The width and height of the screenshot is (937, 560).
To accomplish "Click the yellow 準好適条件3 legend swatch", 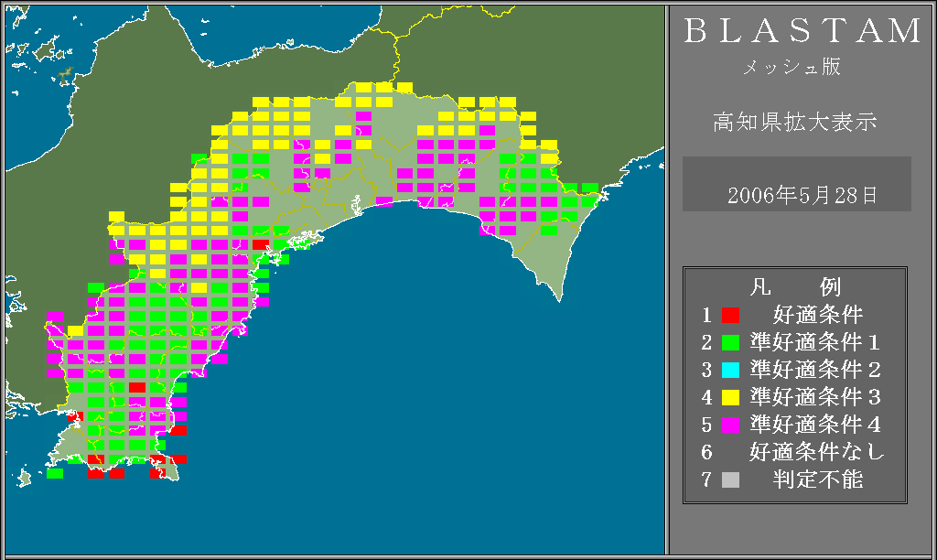I will 730,397.
